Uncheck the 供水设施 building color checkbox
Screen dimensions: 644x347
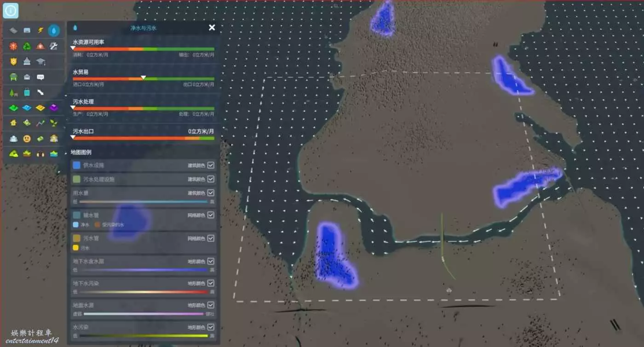point(211,165)
